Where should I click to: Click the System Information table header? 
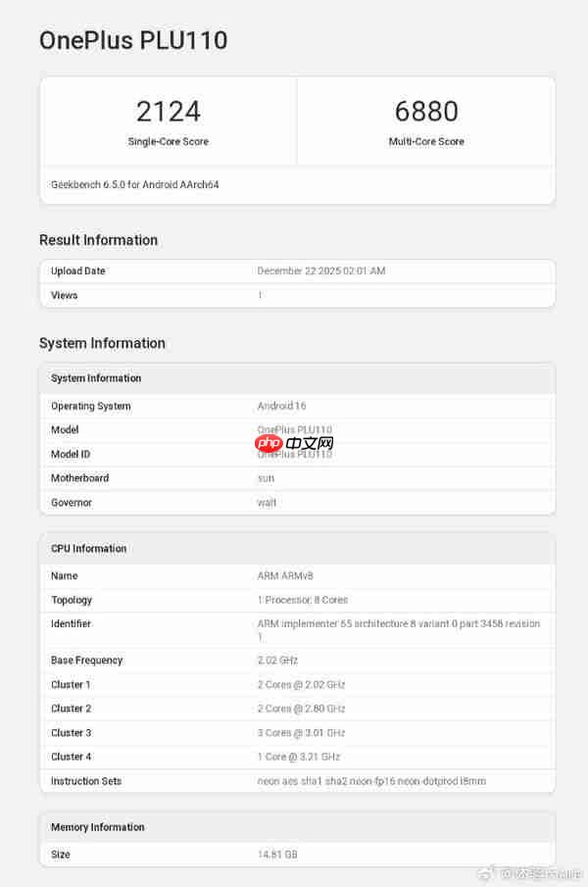(96, 378)
